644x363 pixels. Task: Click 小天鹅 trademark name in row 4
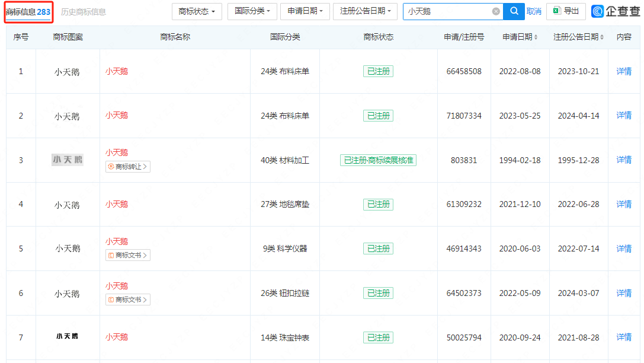click(117, 204)
